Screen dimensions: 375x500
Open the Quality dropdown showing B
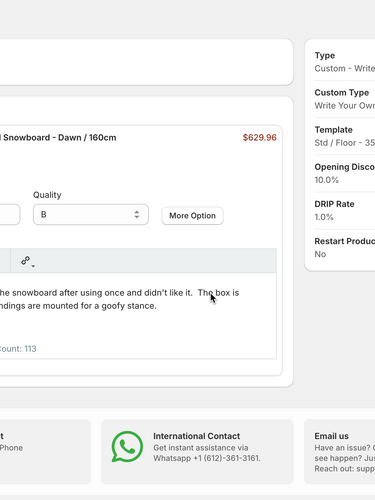[91, 214]
